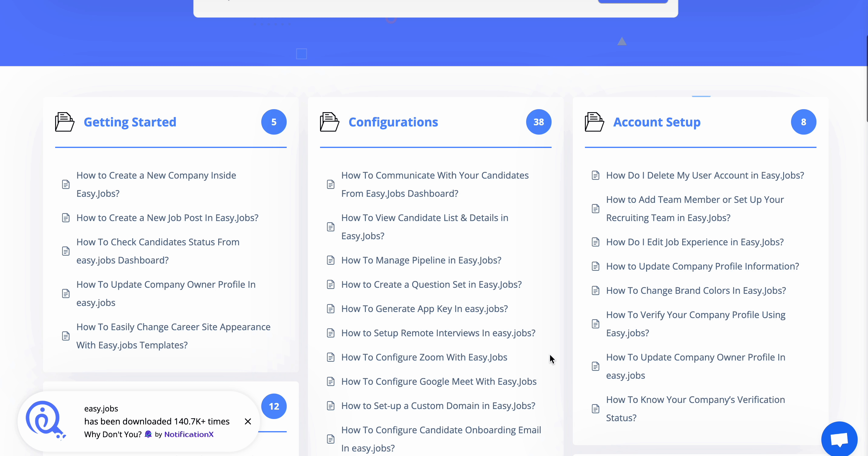Click document icon beside 'Know Your Company's Verification Status'
This screenshot has height=456, width=868.
[596, 409]
